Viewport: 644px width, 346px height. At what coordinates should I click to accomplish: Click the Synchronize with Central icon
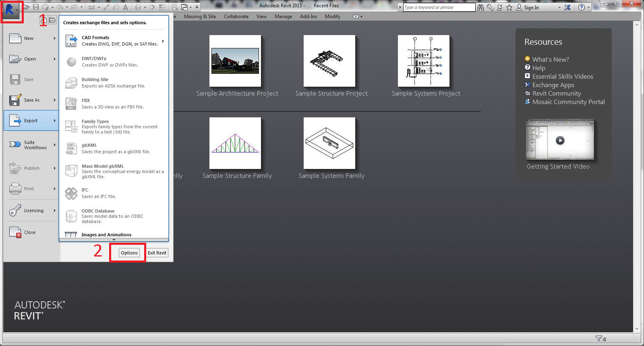tap(46, 7)
